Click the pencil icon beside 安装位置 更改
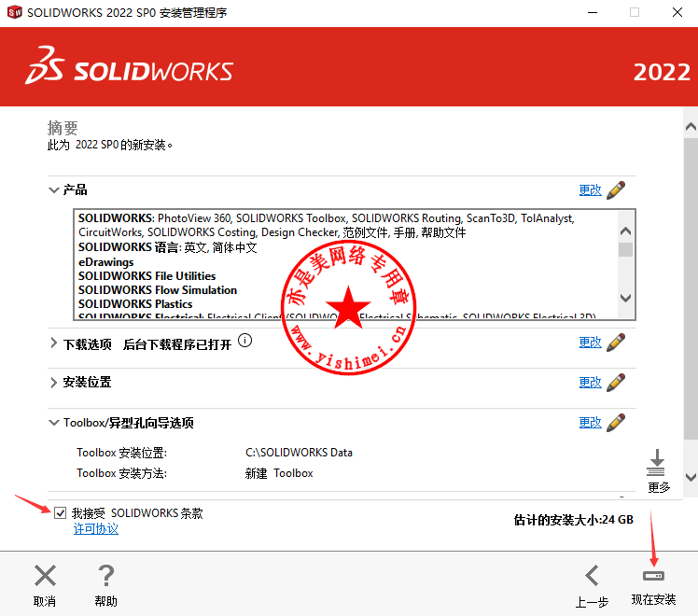This screenshot has height=616, width=698. coord(616,383)
